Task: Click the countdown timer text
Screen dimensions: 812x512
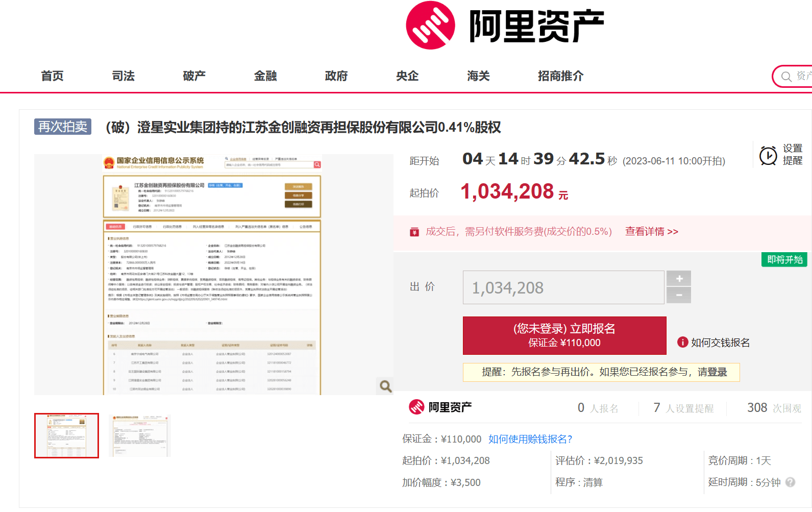Action: (540, 159)
